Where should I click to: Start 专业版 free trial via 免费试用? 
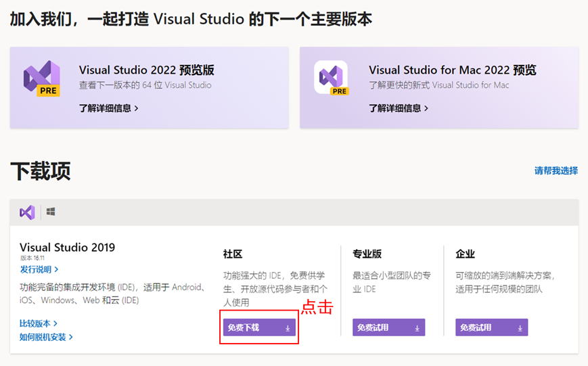click(x=388, y=327)
